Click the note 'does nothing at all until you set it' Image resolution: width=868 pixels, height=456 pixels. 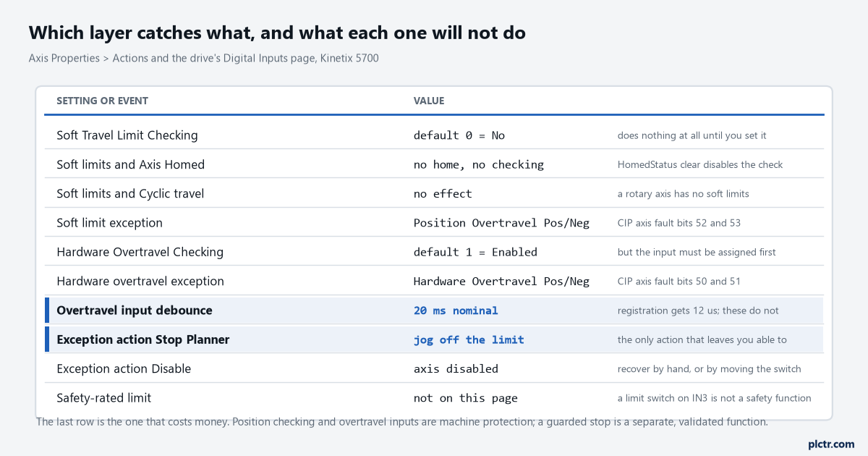692,135
